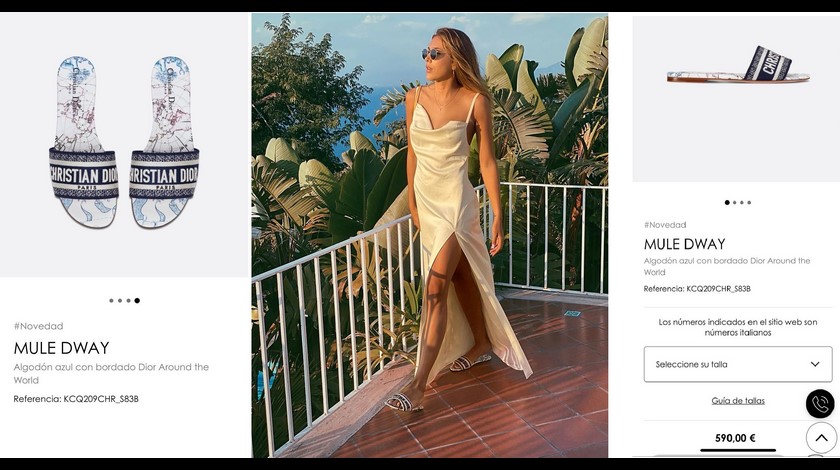The image size is (840, 470).
Task: Click the top-view Christian Dior mules image
Action: tap(124, 140)
